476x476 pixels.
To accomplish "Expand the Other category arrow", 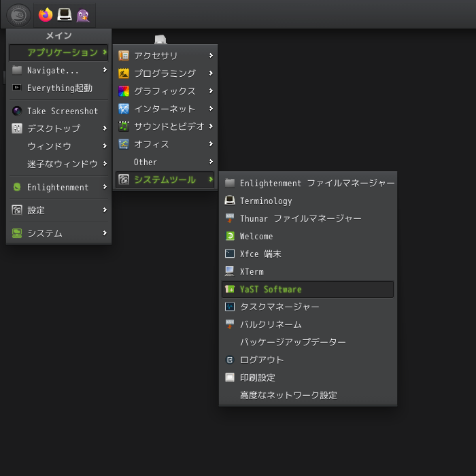I will tap(211, 162).
